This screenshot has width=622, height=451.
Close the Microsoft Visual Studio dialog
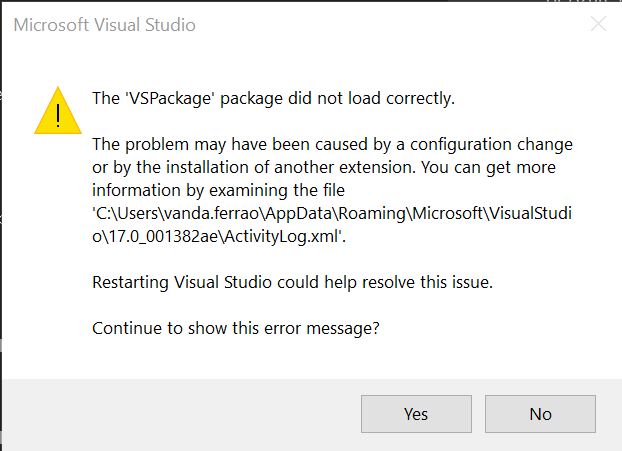click(598, 24)
